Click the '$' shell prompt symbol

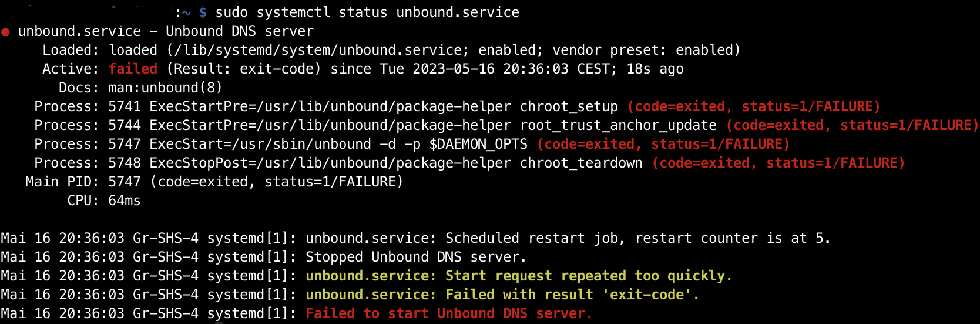pyautogui.click(x=203, y=12)
